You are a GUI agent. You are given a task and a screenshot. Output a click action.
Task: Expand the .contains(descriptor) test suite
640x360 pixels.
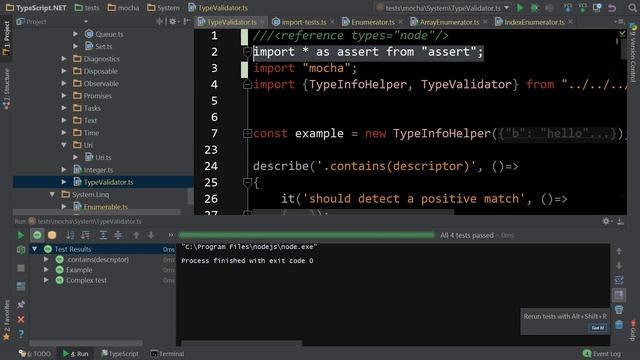46,260
